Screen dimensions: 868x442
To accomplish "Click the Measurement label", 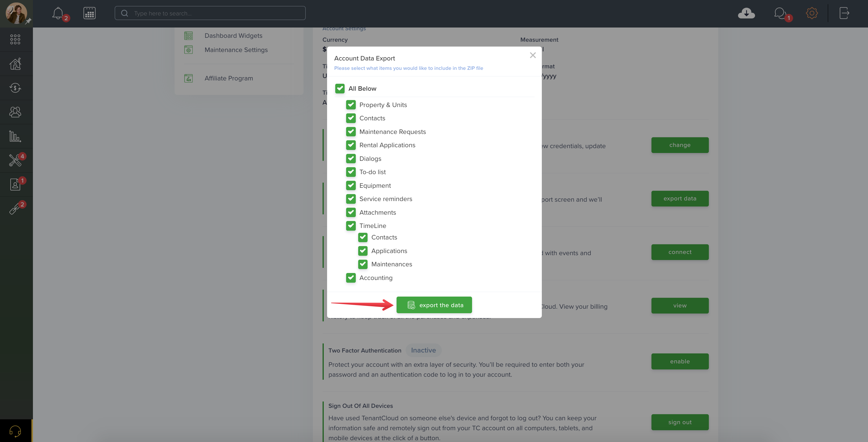I will [539, 40].
